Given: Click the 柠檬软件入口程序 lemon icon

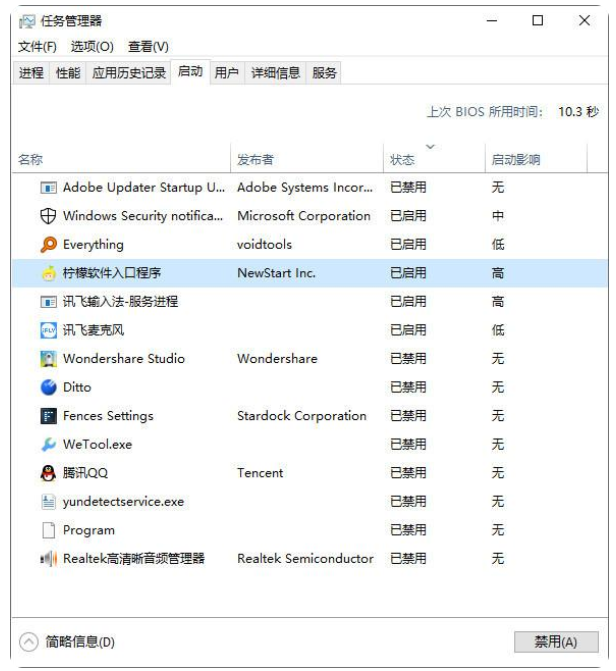Looking at the screenshot, I should click(x=48, y=273).
